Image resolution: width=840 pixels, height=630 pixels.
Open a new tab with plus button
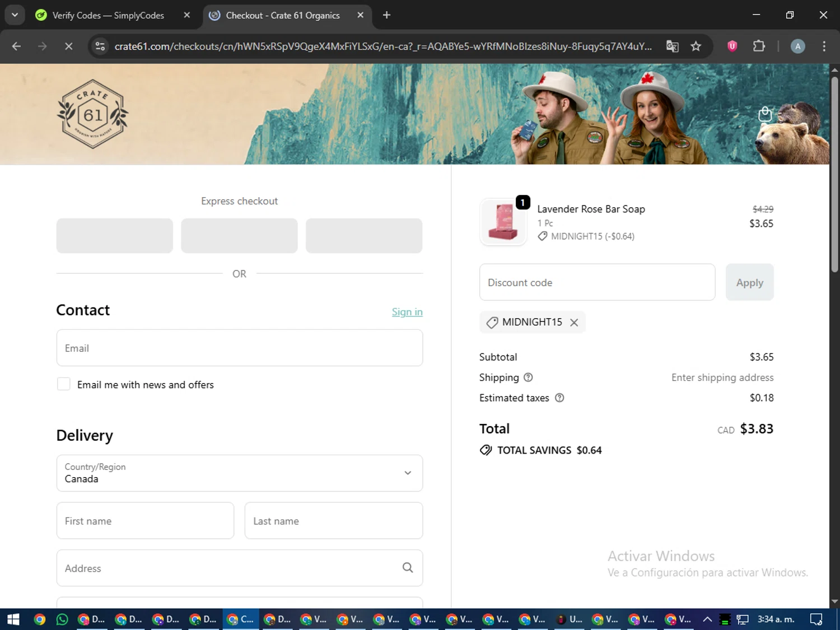pyautogui.click(x=386, y=15)
